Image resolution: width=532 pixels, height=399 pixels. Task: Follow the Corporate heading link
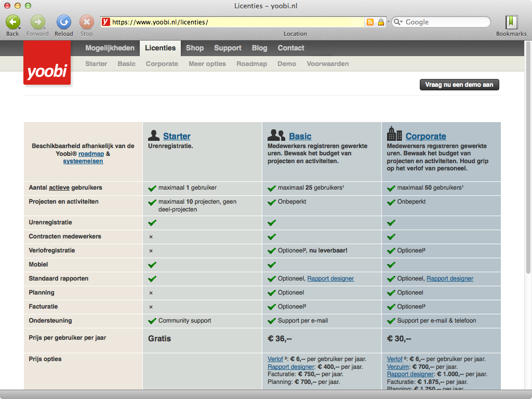point(426,136)
